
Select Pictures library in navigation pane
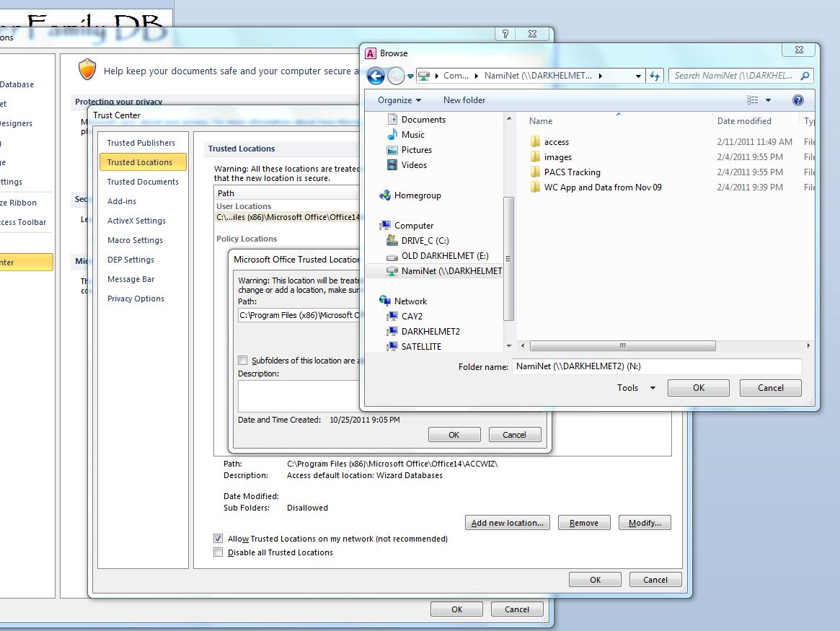coord(410,150)
